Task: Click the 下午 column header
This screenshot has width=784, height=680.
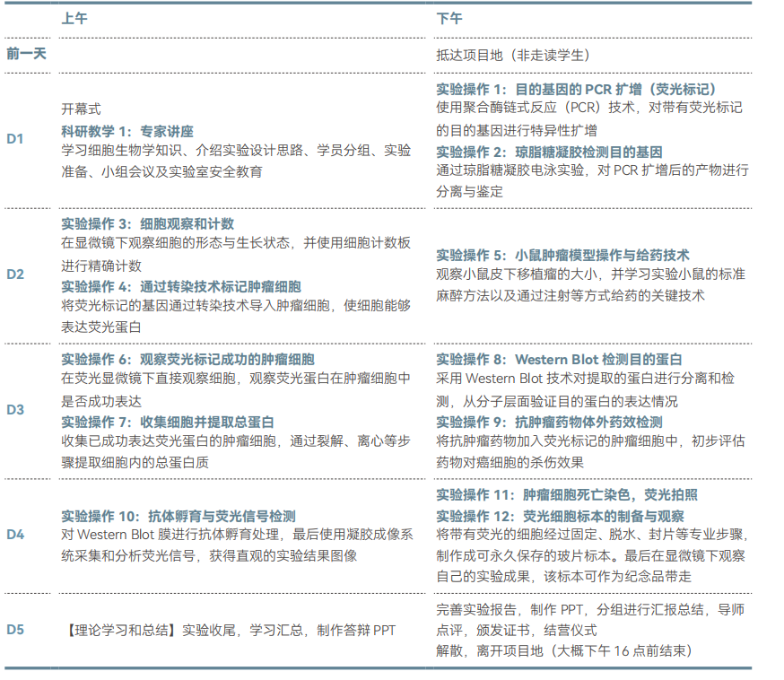Action: tap(449, 19)
